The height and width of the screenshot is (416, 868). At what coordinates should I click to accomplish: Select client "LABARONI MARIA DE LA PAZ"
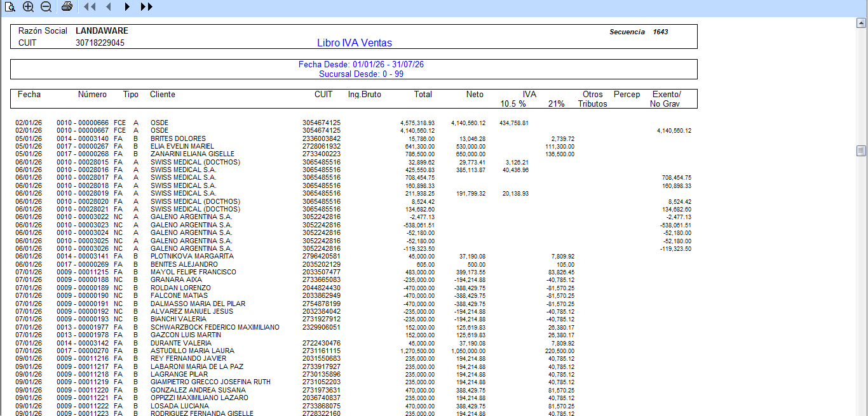[x=197, y=366]
